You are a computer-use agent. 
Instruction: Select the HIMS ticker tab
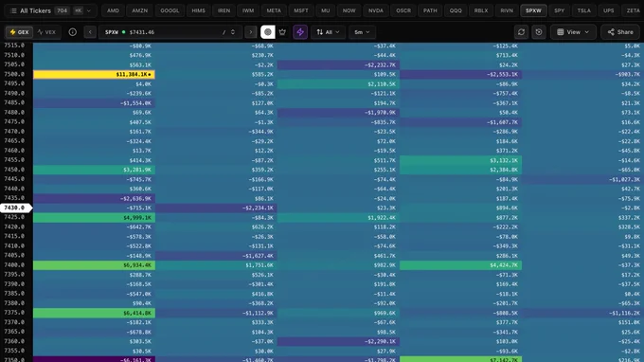click(198, 10)
